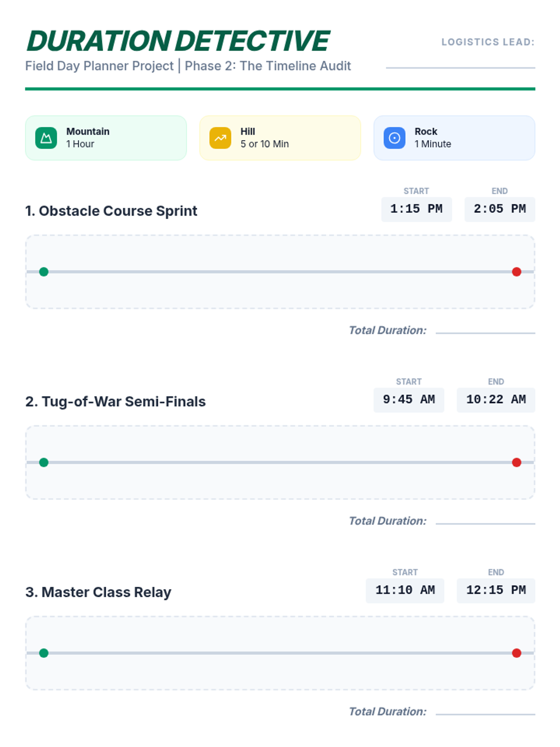Click the Master Class Relay Total Duration blank
This screenshot has width=560, height=747.
[x=485, y=713]
